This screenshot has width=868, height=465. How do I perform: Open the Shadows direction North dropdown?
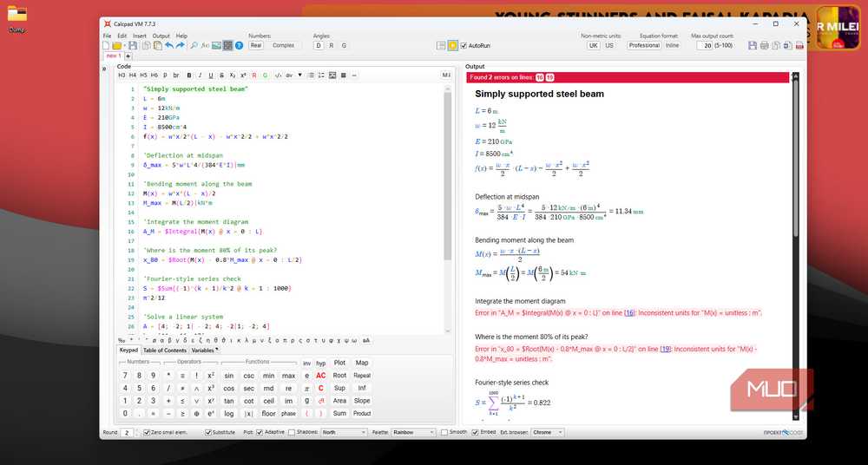pyautogui.click(x=344, y=432)
